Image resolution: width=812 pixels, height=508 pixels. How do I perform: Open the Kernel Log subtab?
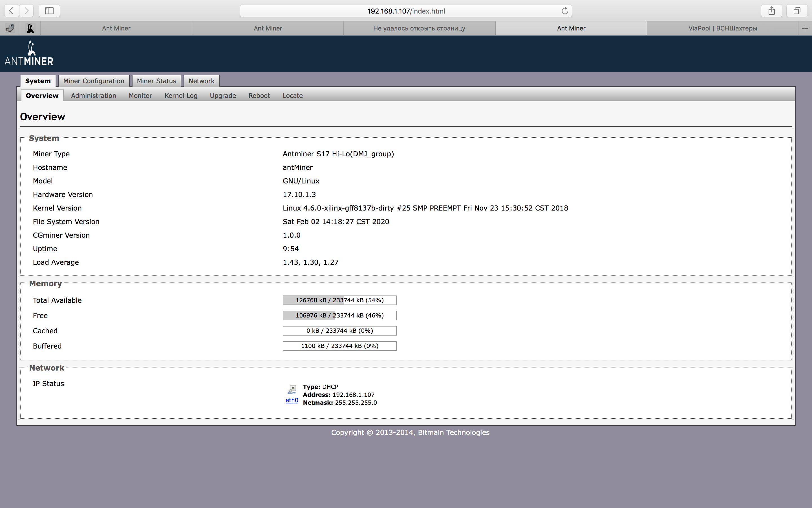point(181,96)
